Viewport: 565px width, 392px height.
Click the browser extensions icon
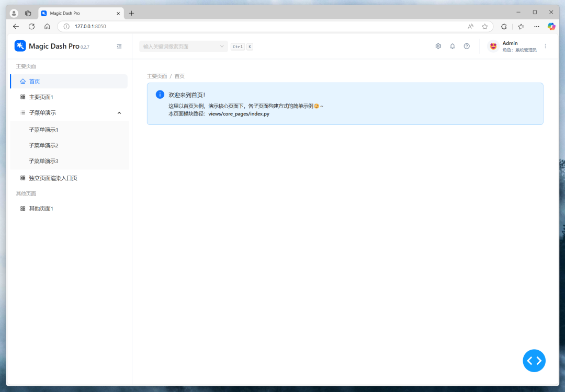504,26
